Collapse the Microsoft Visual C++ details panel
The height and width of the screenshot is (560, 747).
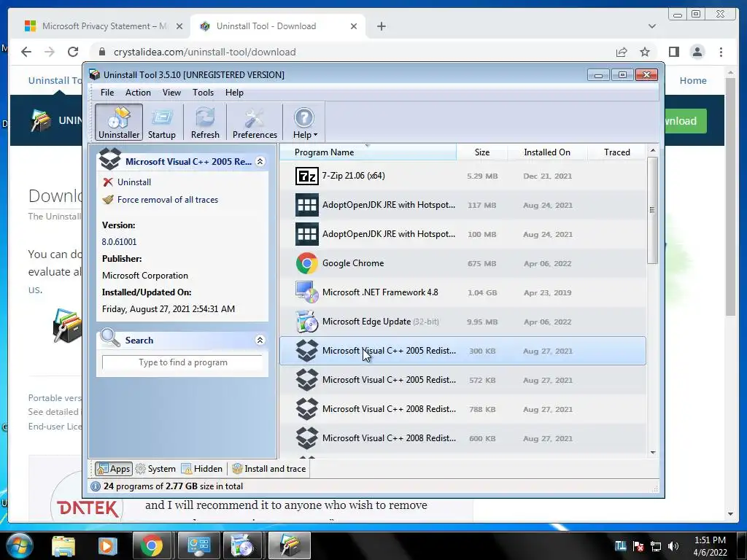tap(260, 161)
